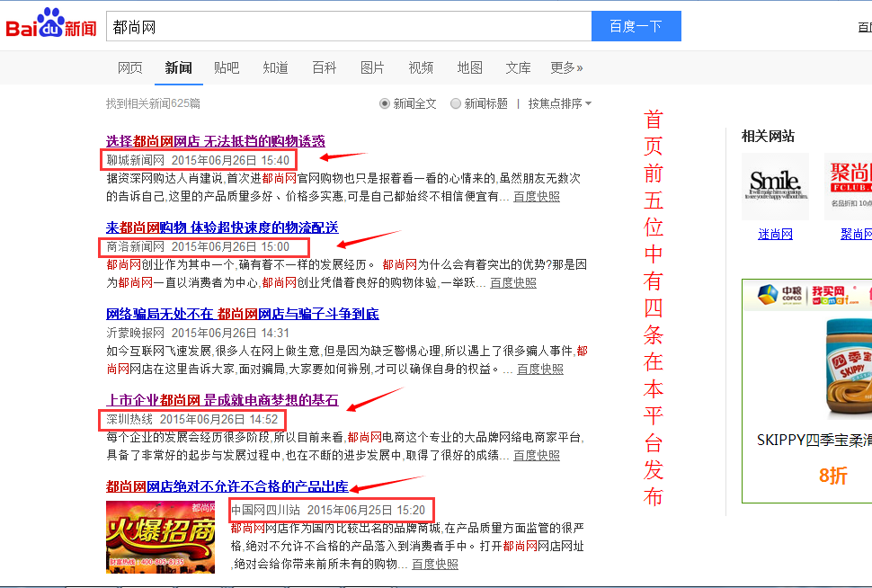Switch to the 贴吧 tab
872x588 pixels.
[227, 67]
